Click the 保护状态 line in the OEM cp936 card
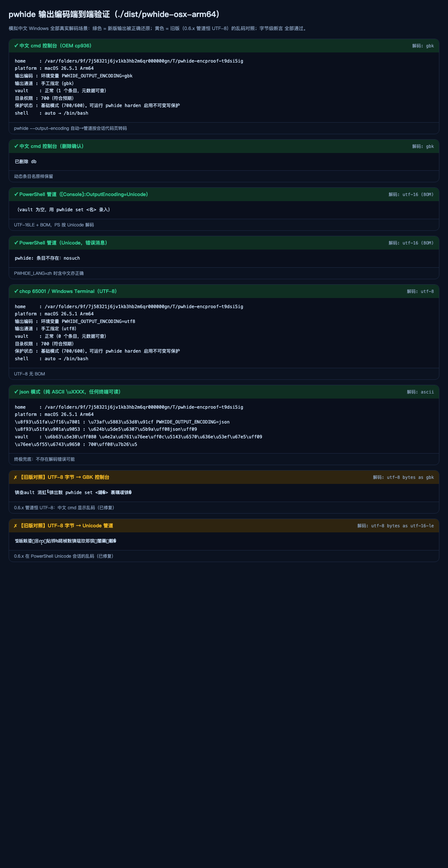Viewport: 448px width, 868px height. pyautogui.click(x=97, y=105)
